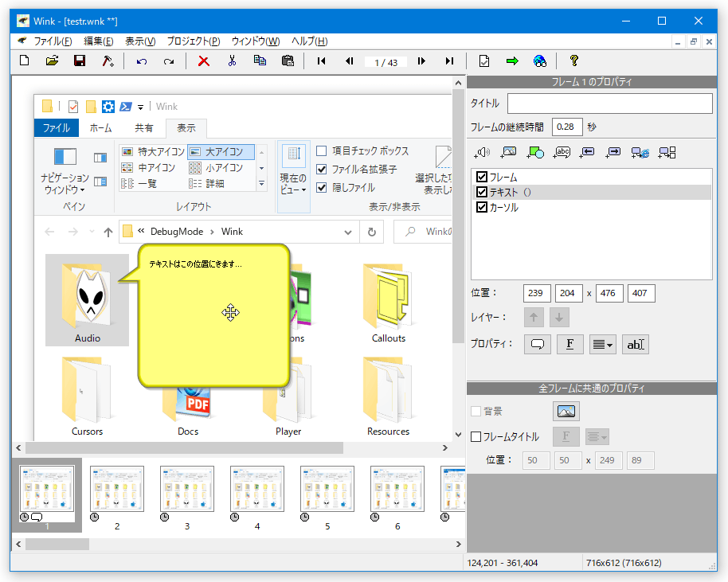The image size is (728, 582).
Task: Redo the last undone action
Action: coord(169,61)
